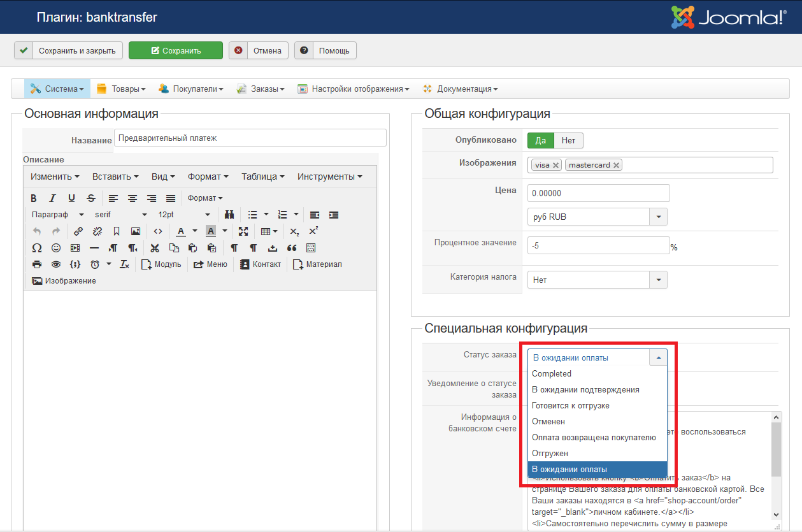Click the Название input field
Image resolution: width=802 pixels, height=532 pixels.
coord(250,138)
